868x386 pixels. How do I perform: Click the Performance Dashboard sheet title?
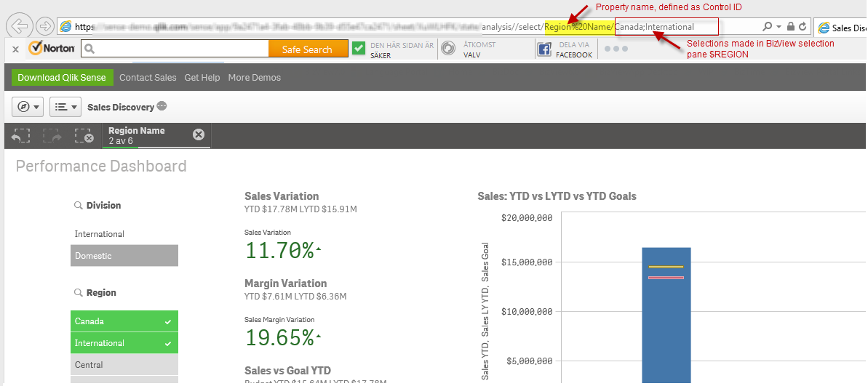(101, 166)
